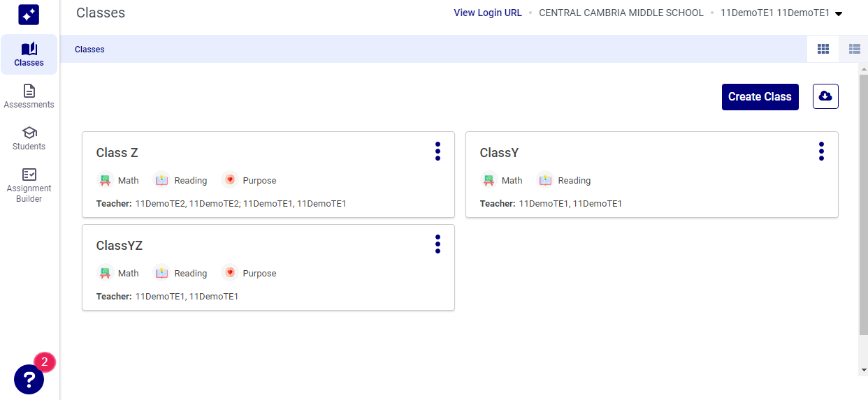
Task: Click the View Login URL link
Action: (487, 13)
